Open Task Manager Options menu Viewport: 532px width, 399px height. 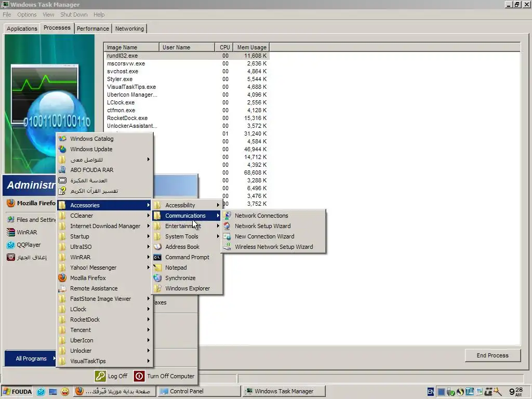pyautogui.click(x=27, y=15)
